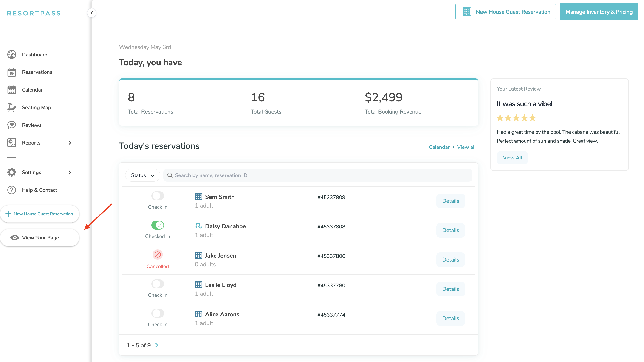Enable check in for Alice Aarons

tap(158, 313)
